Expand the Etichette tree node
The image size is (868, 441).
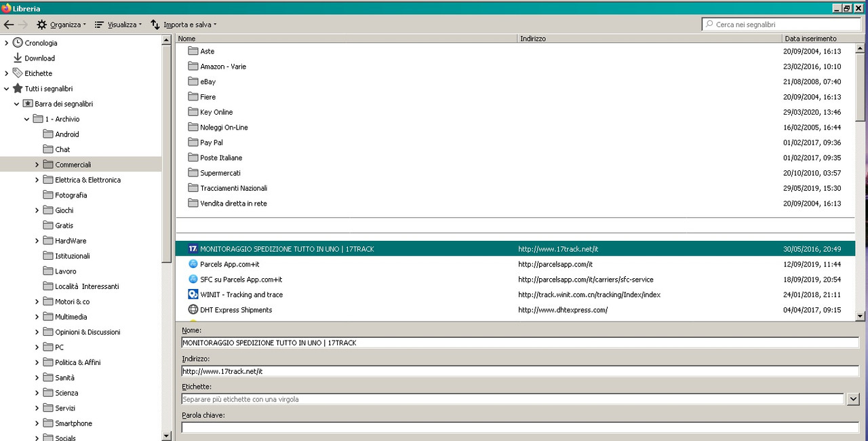click(7, 73)
